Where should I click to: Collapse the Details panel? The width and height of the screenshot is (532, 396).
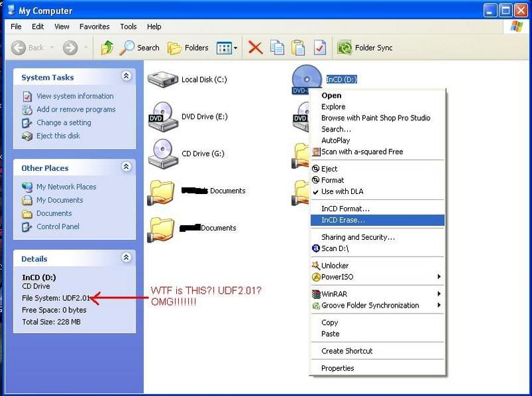pos(126,258)
